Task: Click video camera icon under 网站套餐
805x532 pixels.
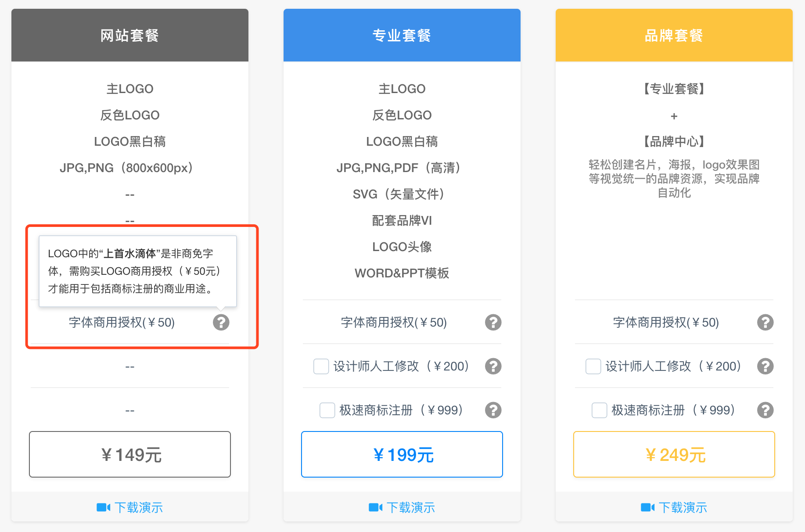Action: pos(103,507)
